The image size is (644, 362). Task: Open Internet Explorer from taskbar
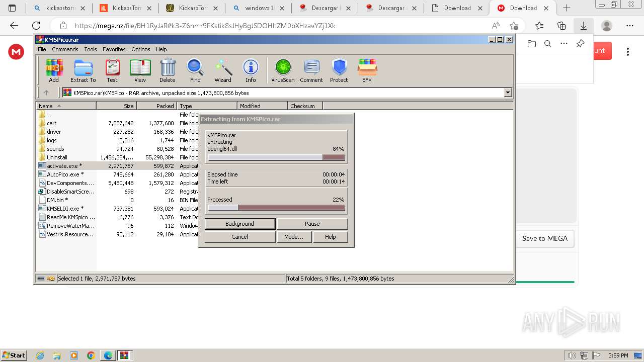pyautogui.click(x=40, y=355)
